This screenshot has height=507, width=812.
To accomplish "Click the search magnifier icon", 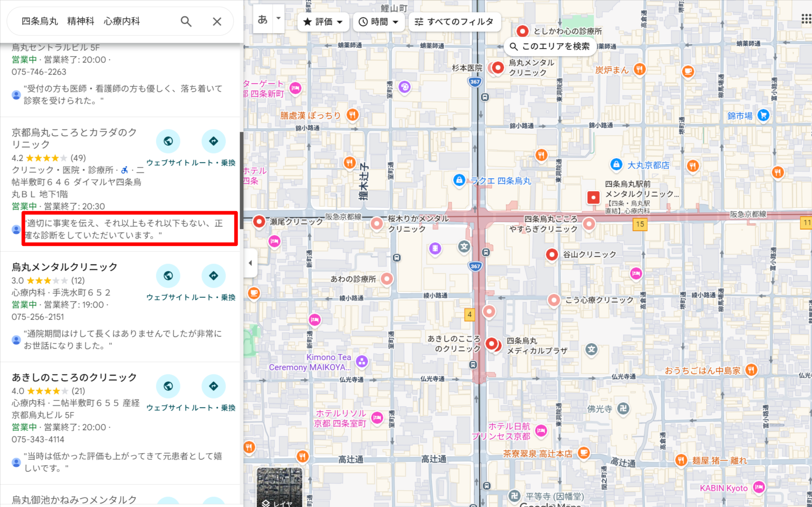I will (186, 21).
